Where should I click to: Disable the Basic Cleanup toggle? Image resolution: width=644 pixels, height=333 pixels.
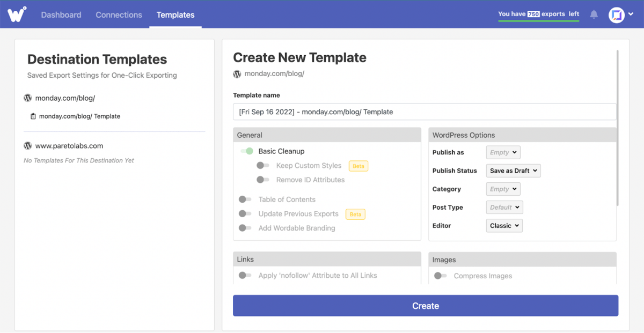point(247,151)
